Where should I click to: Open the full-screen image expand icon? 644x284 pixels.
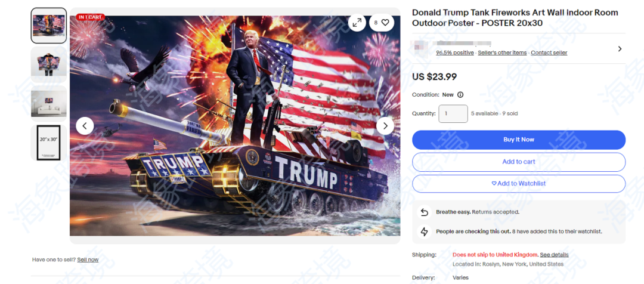(357, 23)
